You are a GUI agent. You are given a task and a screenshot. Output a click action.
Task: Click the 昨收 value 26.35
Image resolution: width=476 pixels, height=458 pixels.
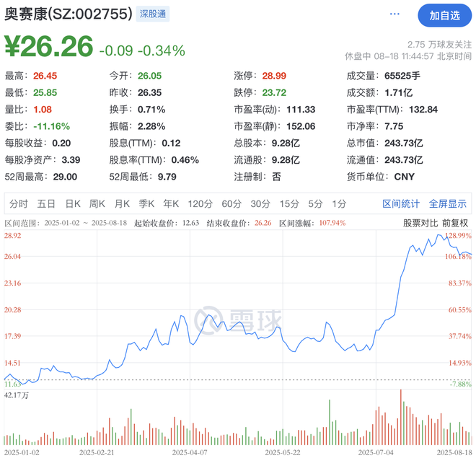pos(149,92)
